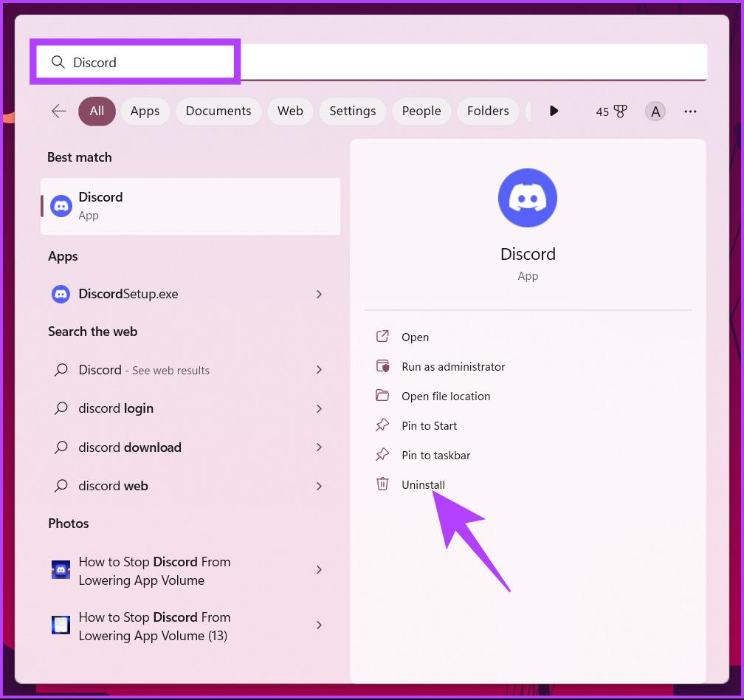Click Open in the Discord actions list
This screenshot has width=744, height=700.
pos(415,337)
